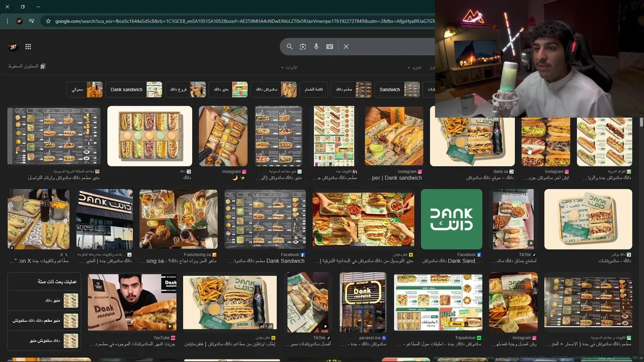Select related search 'منيو دانك'
Screen dimensions: 644x362
44,301
